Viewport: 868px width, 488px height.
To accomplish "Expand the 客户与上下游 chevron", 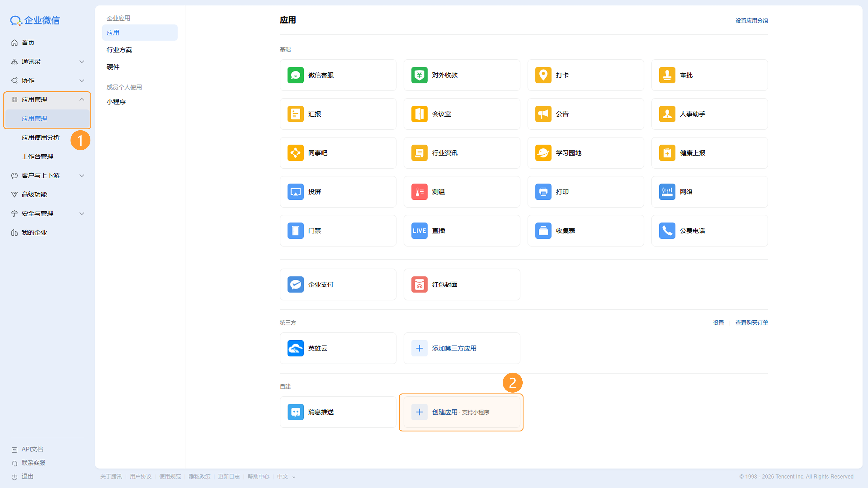I will click(82, 175).
